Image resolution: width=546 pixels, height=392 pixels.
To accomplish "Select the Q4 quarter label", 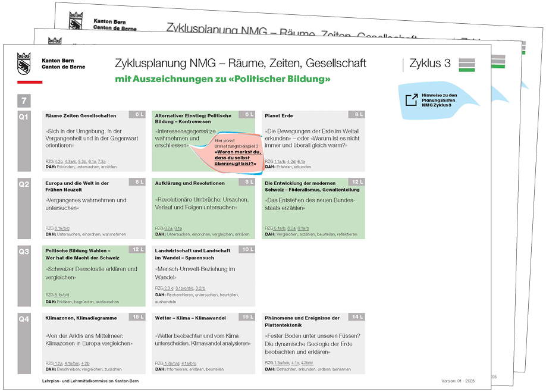I will 23,319.
